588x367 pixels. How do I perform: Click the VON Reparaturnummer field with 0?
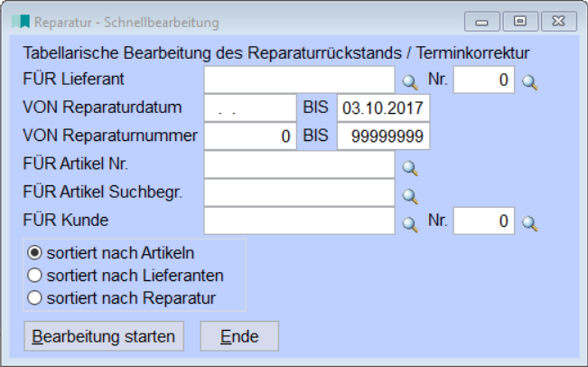click(x=250, y=136)
